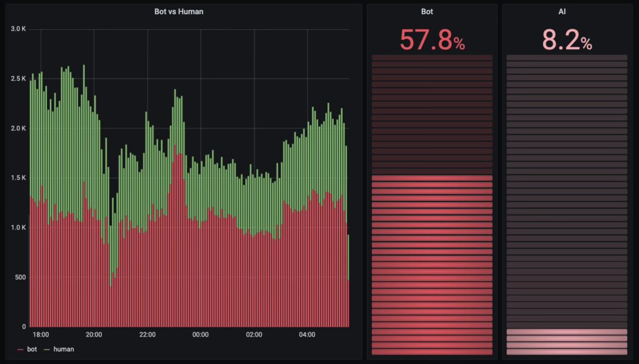Click the 3.0 K y-axis label

[18, 29]
